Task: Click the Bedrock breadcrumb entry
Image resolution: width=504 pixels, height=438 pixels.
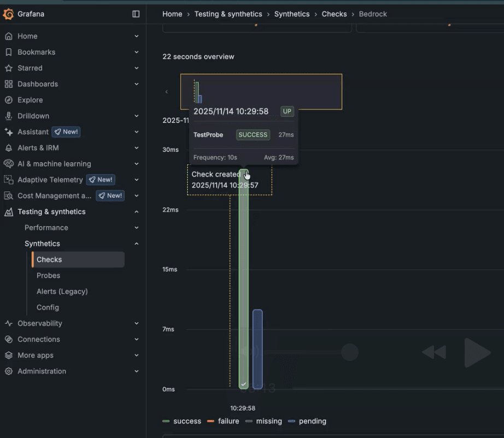Action: [373, 14]
